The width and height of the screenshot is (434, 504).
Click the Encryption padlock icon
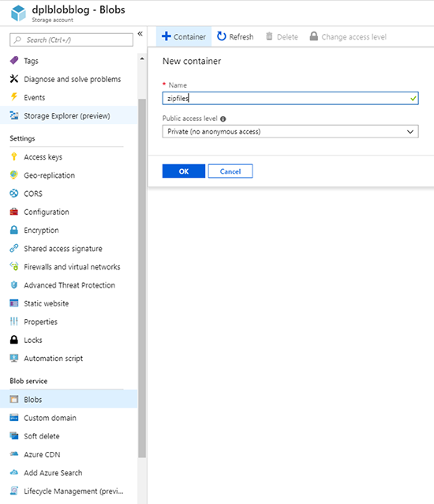click(x=14, y=230)
